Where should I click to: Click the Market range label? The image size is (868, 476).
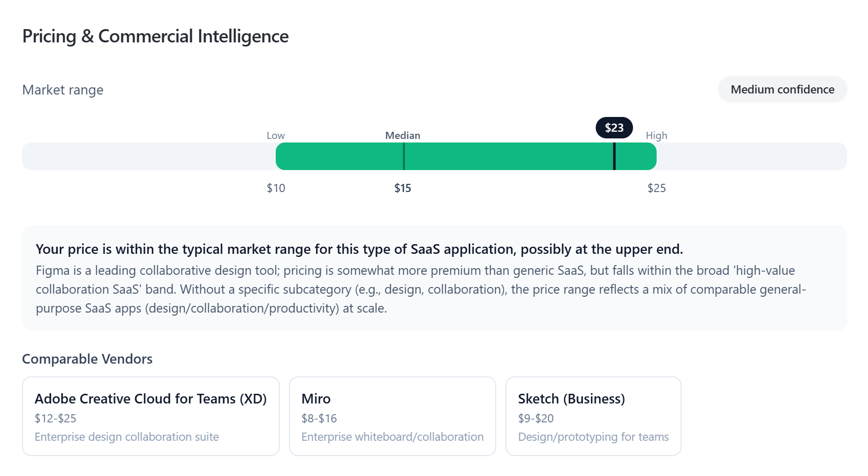point(63,90)
